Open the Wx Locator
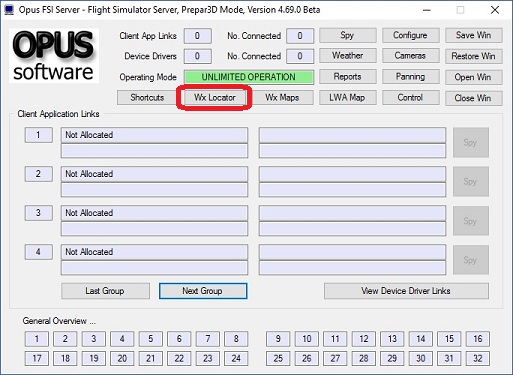This screenshot has width=513, height=375. (215, 98)
